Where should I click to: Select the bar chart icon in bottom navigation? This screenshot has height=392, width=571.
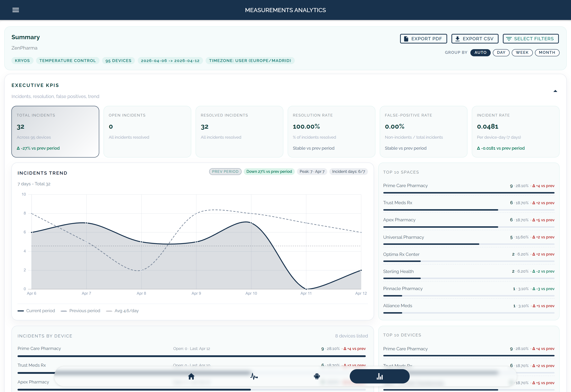380,376
